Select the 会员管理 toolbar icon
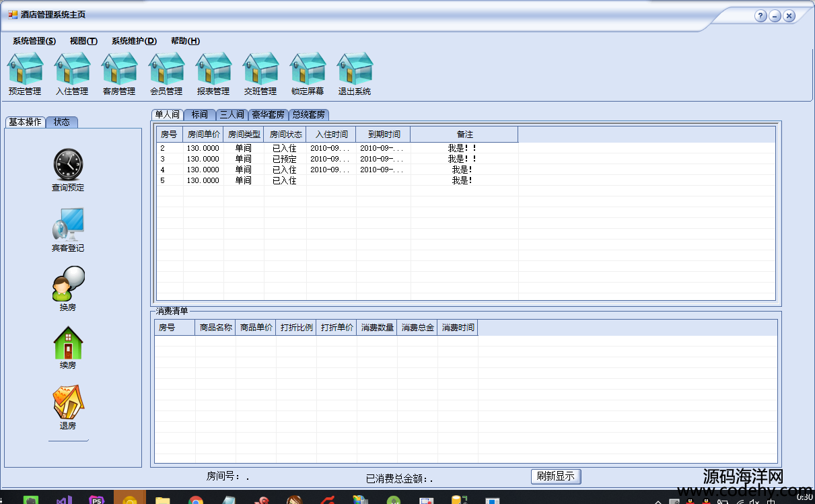 pyautogui.click(x=166, y=69)
